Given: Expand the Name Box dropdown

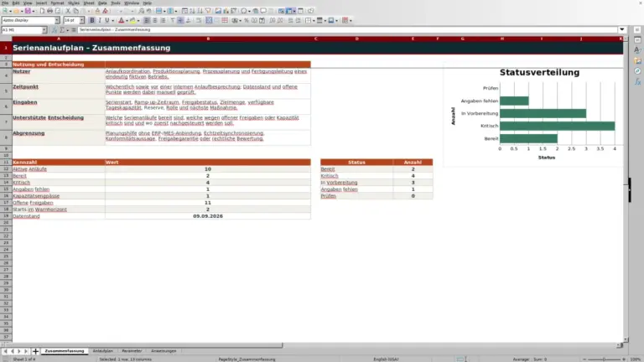Looking at the screenshot, I should (x=44, y=30).
